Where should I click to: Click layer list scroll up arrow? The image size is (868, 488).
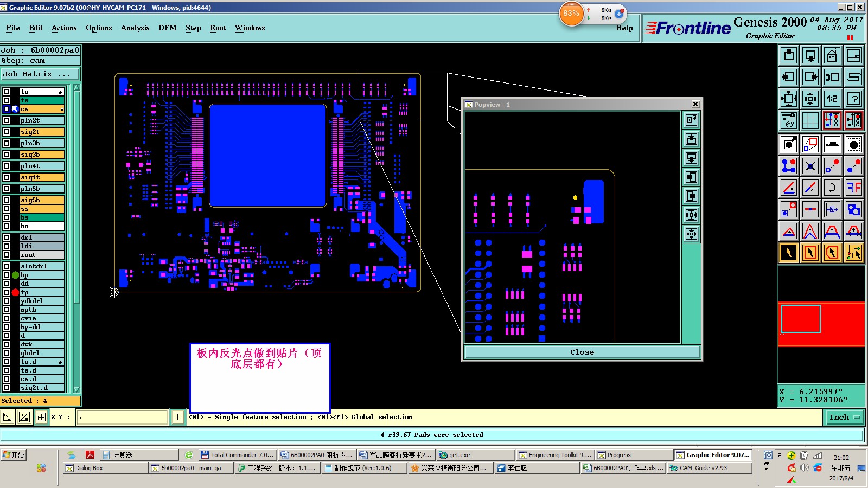click(x=76, y=88)
